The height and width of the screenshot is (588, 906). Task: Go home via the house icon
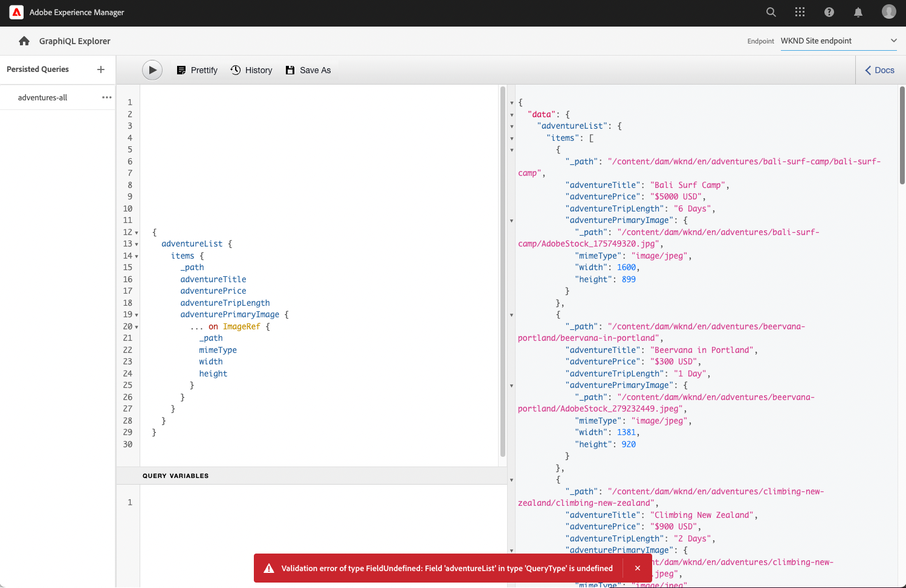tap(23, 40)
